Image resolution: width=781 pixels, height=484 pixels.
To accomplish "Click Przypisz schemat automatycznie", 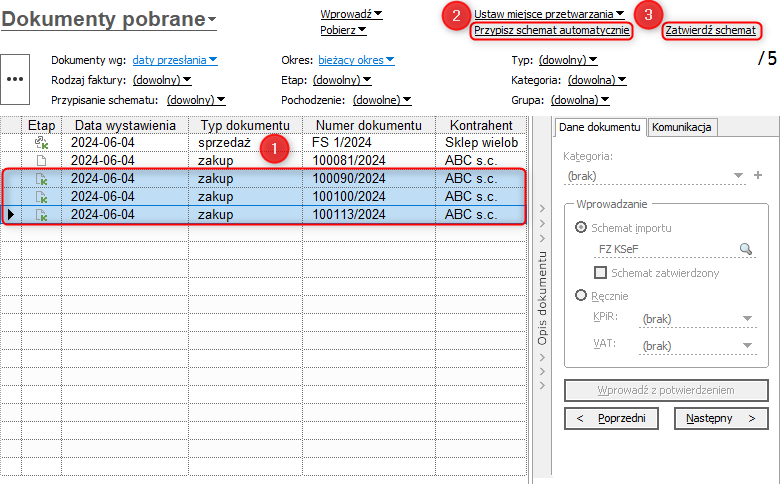I will click(551, 30).
